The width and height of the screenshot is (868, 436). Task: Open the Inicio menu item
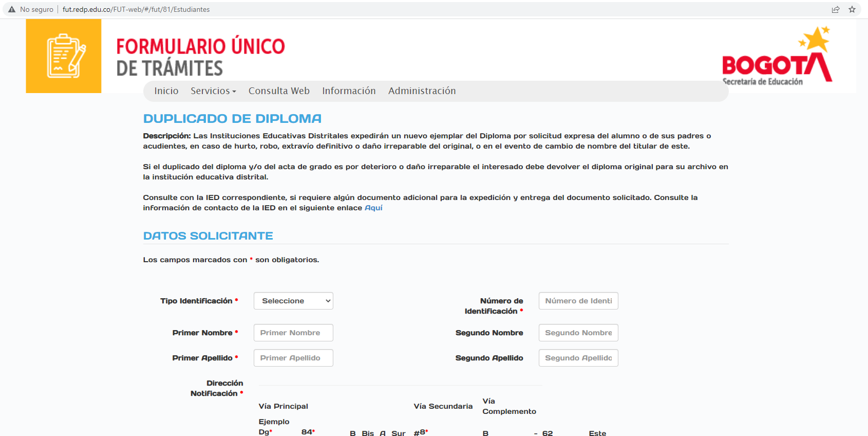[x=166, y=91]
